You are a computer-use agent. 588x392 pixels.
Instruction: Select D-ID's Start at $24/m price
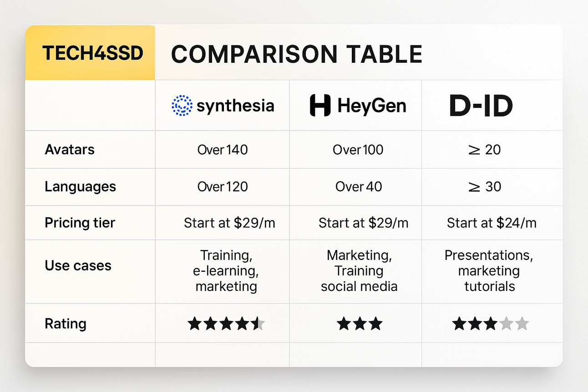(492, 223)
